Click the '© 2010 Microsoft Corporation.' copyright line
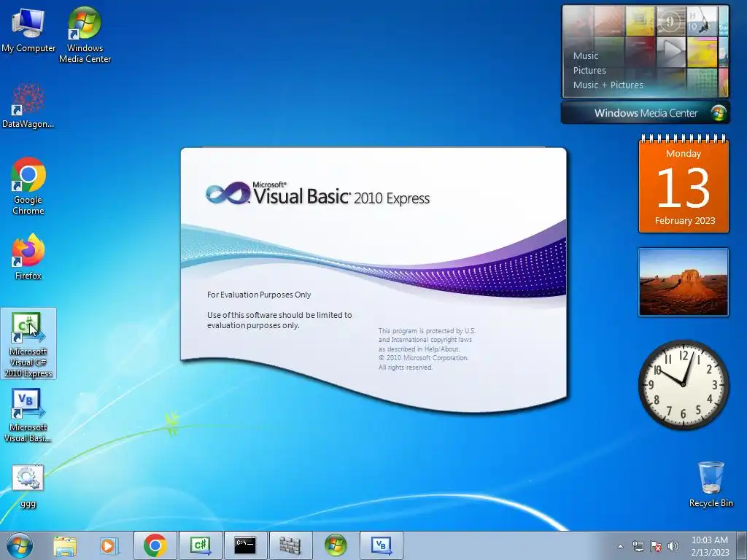This screenshot has height=560, width=747. [424, 357]
